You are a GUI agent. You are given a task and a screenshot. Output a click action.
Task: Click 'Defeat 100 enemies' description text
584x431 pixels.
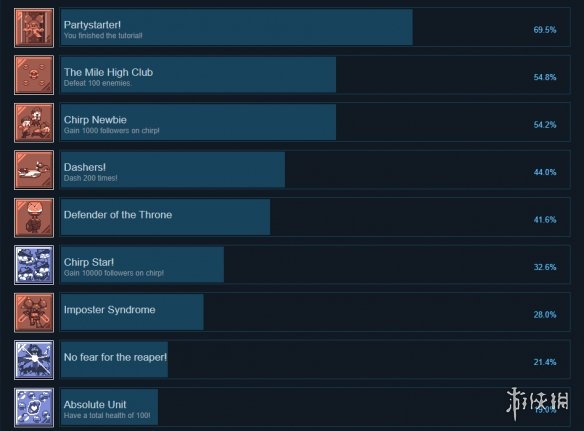(x=98, y=83)
